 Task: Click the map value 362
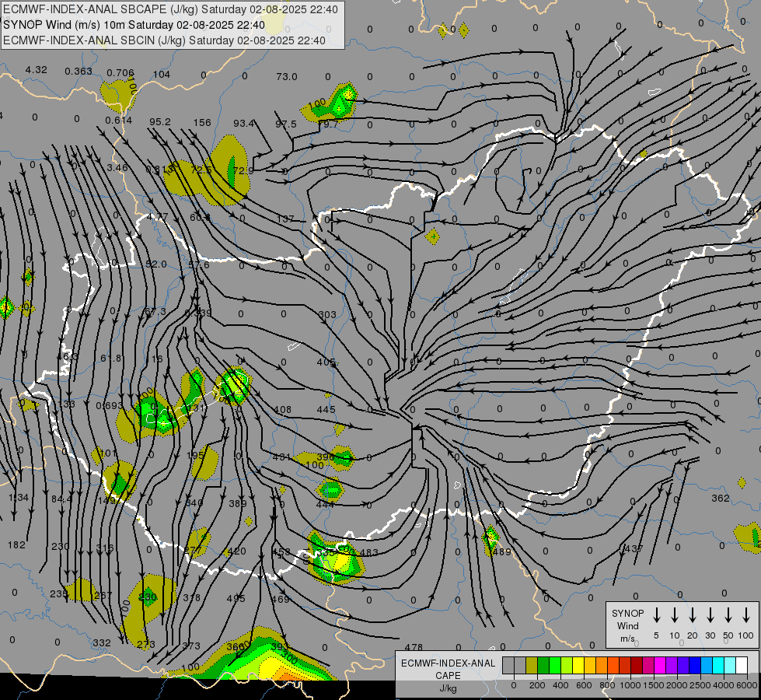[721, 499]
